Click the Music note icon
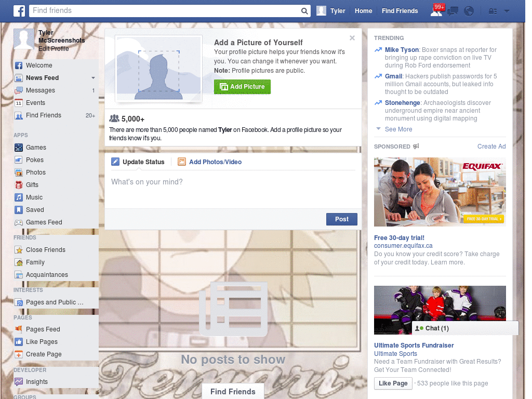This screenshot has width=532, height=399. click(x=19, y=197)
